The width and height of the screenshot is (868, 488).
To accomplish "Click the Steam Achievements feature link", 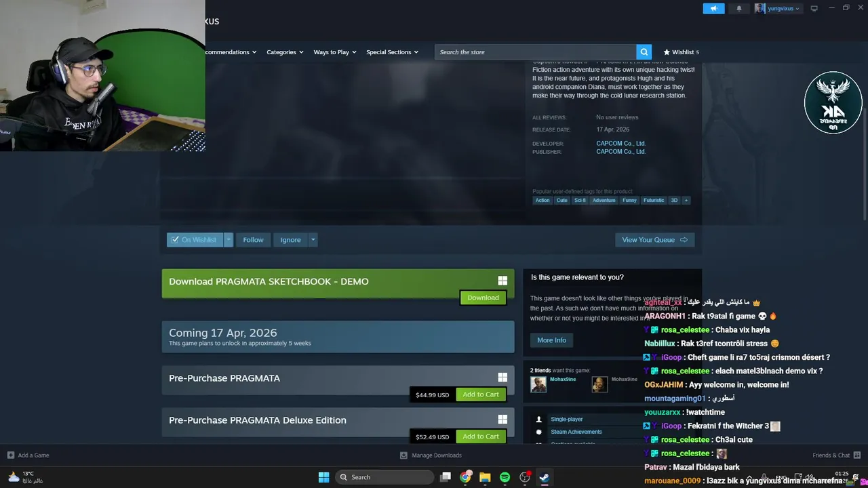I will [576, 432].
